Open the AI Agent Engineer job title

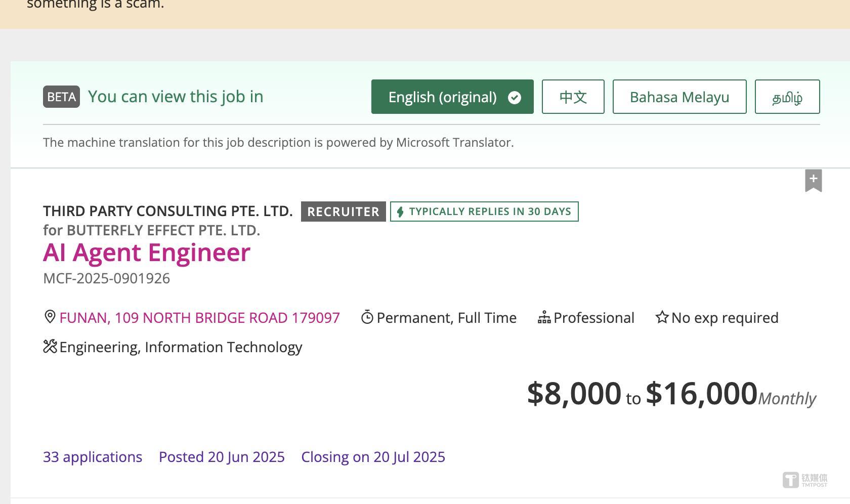click(147, 253)
